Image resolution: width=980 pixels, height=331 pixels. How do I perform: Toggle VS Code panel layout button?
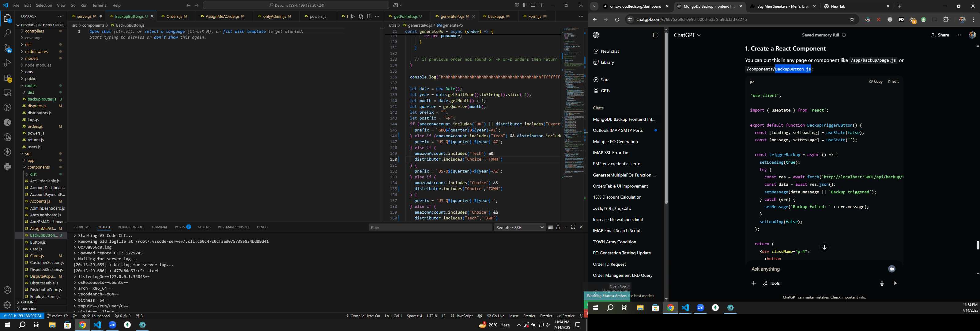(x=533, y=5)
